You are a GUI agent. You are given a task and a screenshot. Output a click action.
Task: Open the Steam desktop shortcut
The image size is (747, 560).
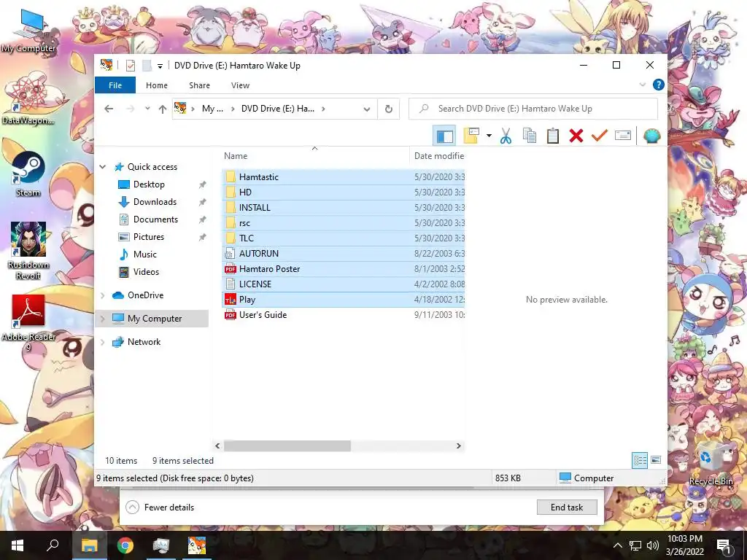[x=28, y=174]
